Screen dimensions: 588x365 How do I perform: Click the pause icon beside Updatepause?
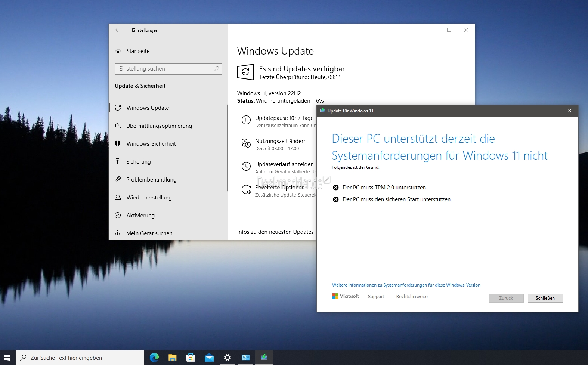coord(246,120)
